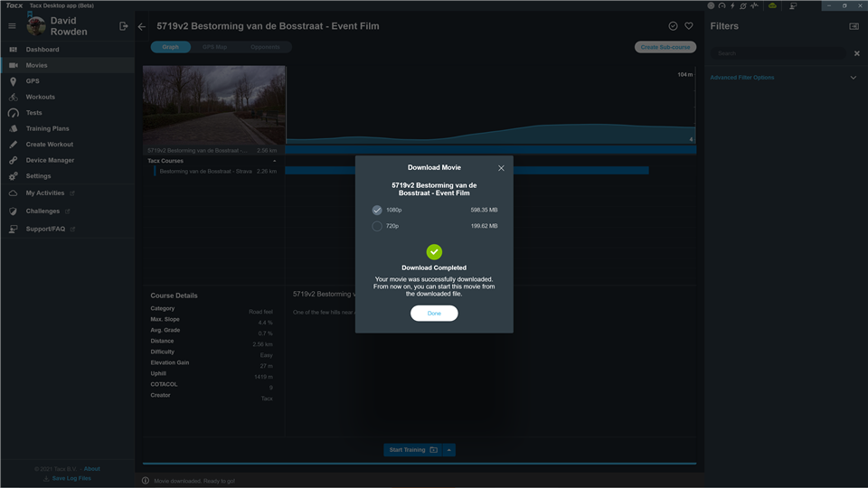The image size is (868, 488).
Task: Open the external link icon beside Challenges
Action: click(68, 211)
